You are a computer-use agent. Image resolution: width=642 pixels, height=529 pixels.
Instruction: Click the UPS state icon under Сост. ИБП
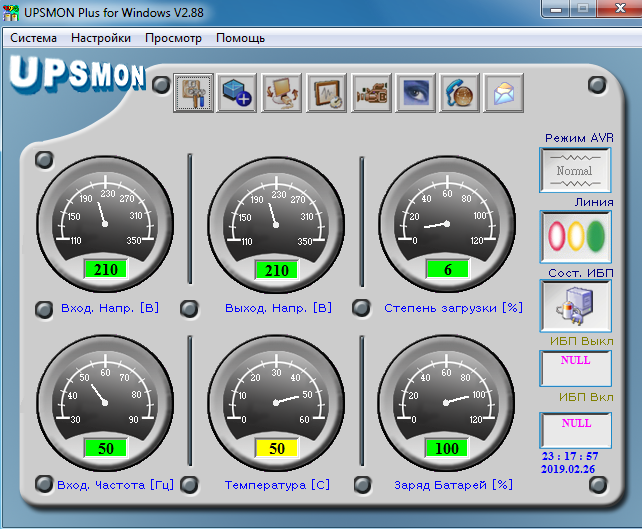point(576,306)
